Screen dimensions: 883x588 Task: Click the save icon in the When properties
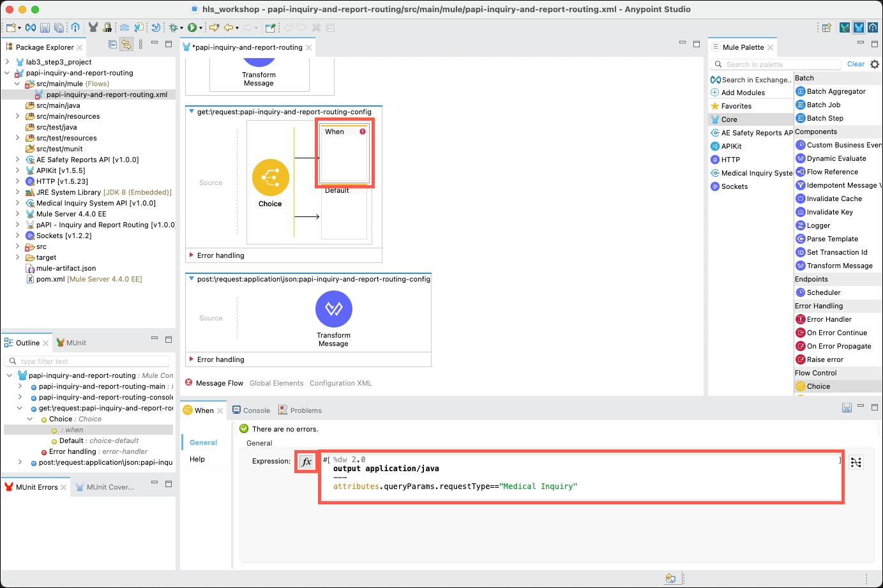tap(847, 407)
